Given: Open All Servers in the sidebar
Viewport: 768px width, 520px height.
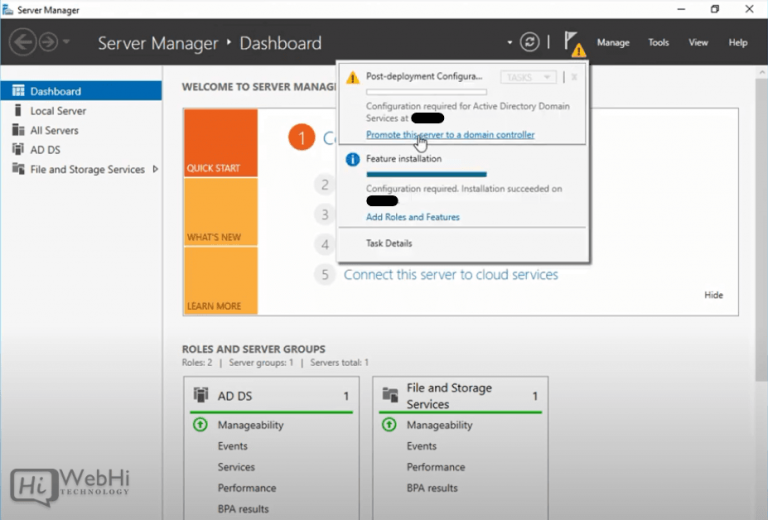Looking at the screenshot, I should (x=54, y=130).
